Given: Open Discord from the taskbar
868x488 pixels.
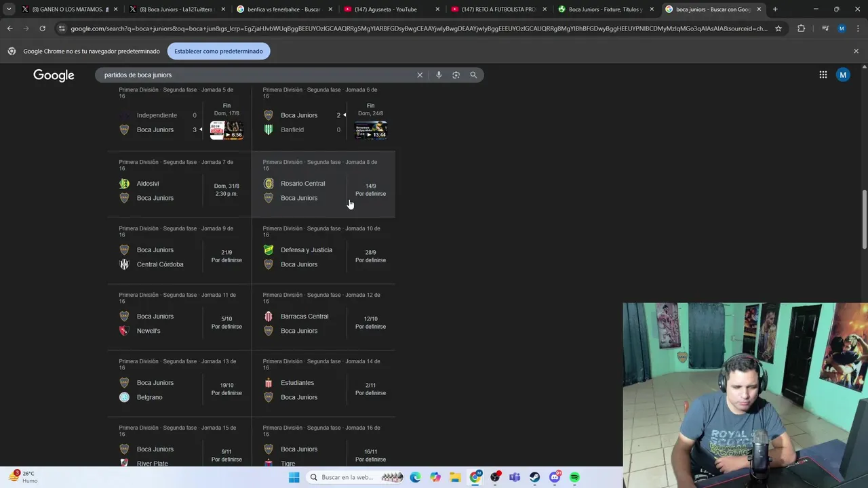Looking at the screenshot, I should tap(555, 477).
